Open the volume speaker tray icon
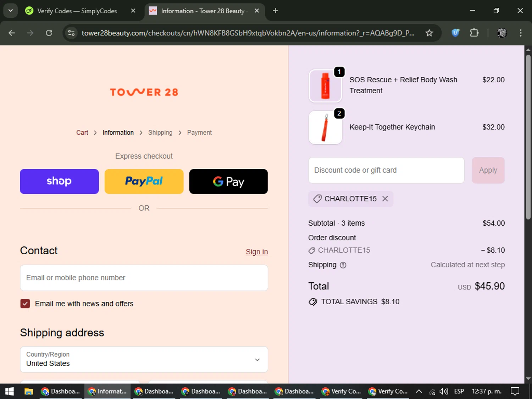 coord(443,391)
